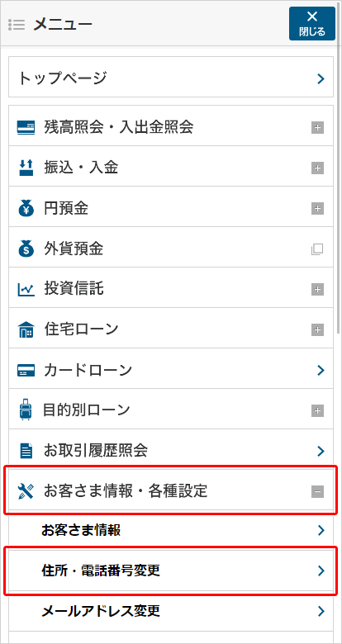Click the document icon beside お取引履歴照会
The height and width of the screenshot is (644, 342).
tap(26, 451)
